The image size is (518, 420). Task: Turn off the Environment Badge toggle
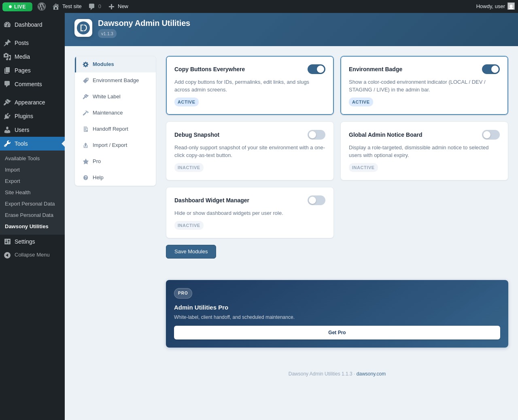(491, 69)
